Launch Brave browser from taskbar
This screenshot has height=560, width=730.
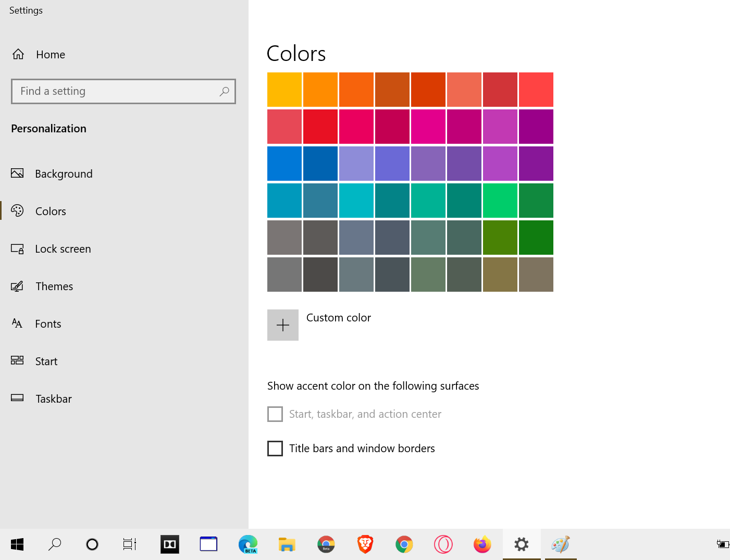[365, 544]
